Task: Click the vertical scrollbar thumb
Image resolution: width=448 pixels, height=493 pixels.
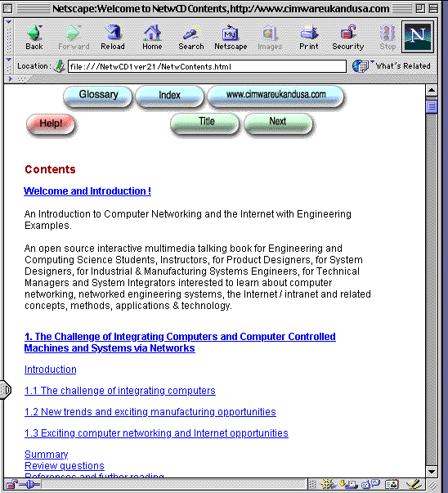Action: click(x=432, y=106)
